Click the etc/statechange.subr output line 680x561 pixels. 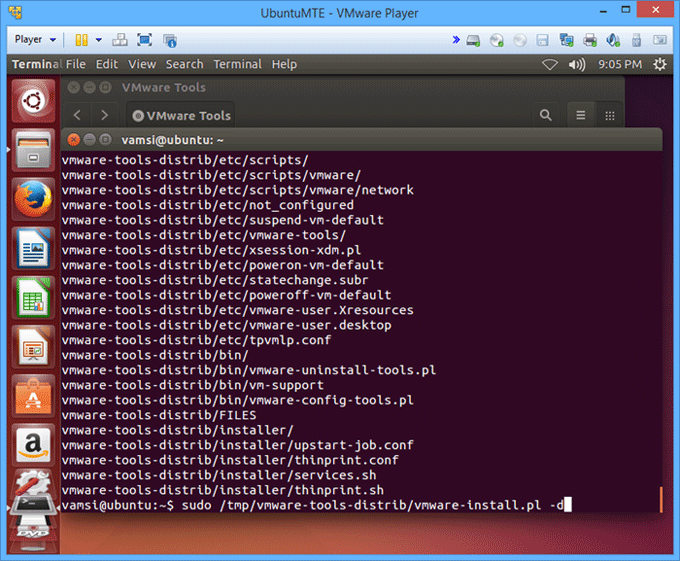[215, 280]
